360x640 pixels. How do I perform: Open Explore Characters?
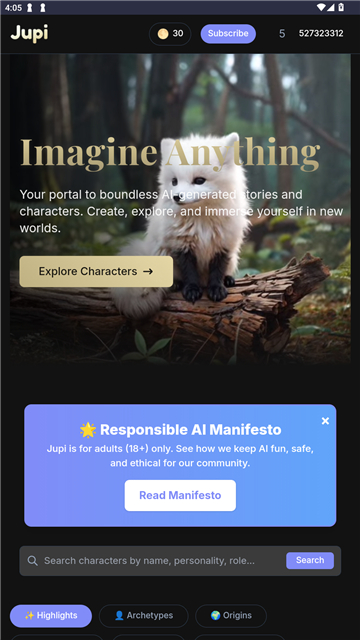point(96,271)
